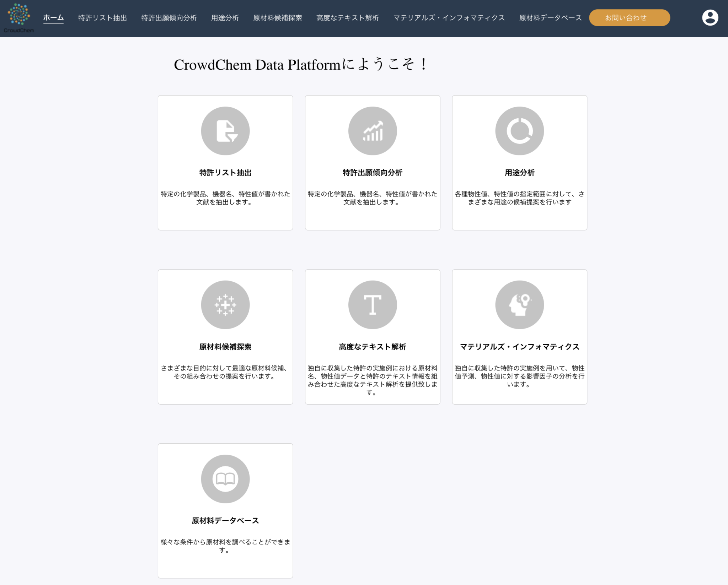Click the 特許出願傾向分析 chart icon
The width and height of the screenshot is (728, 585).
(x=373, y=130)
